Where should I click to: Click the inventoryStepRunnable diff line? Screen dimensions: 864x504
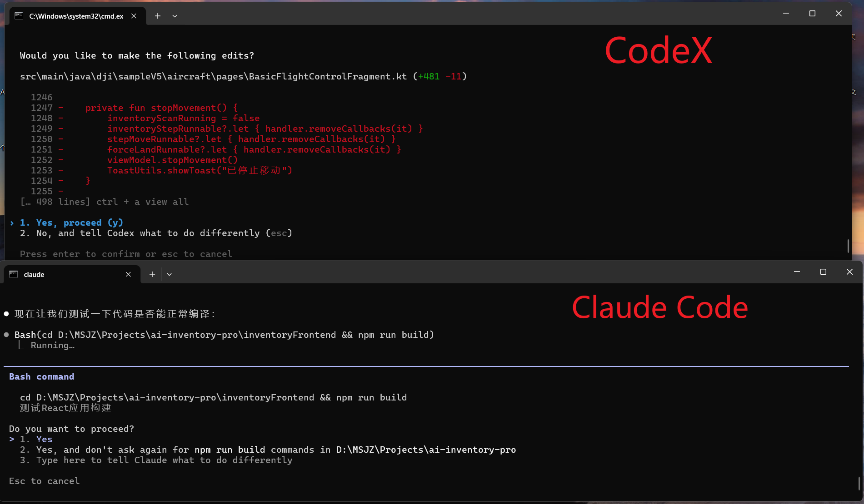click(265, 128)
